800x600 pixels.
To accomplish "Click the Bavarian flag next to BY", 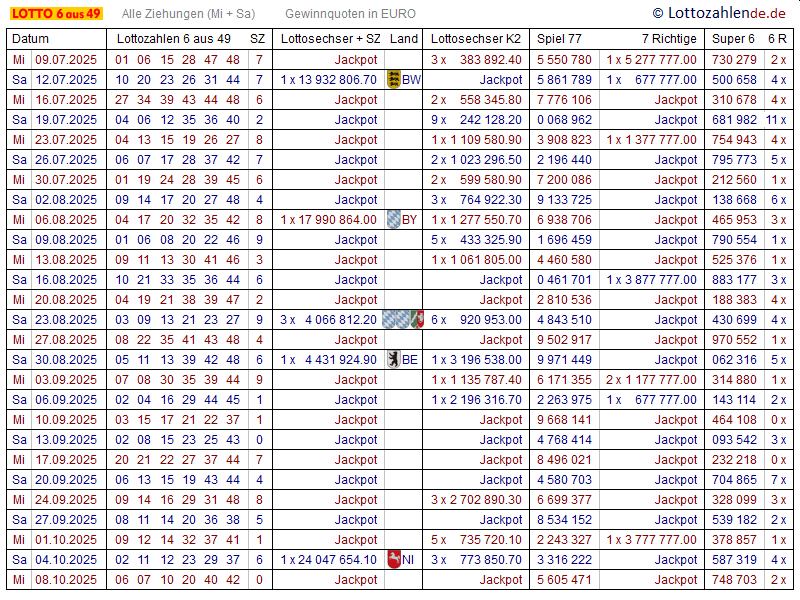I will click(394, 220).
